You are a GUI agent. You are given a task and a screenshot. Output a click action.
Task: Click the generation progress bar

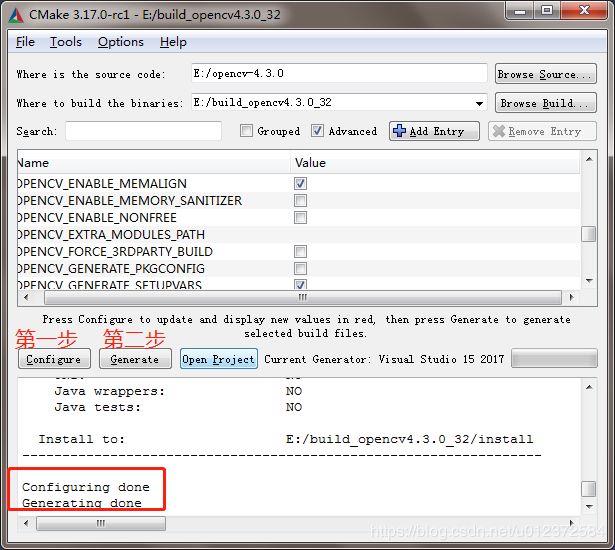[554, 358]
